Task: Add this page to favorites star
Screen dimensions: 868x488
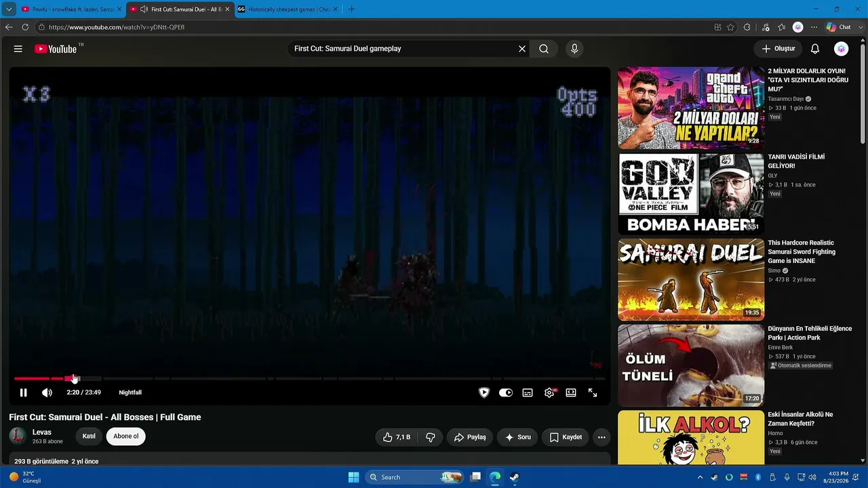Action: [x=730, y=27]
